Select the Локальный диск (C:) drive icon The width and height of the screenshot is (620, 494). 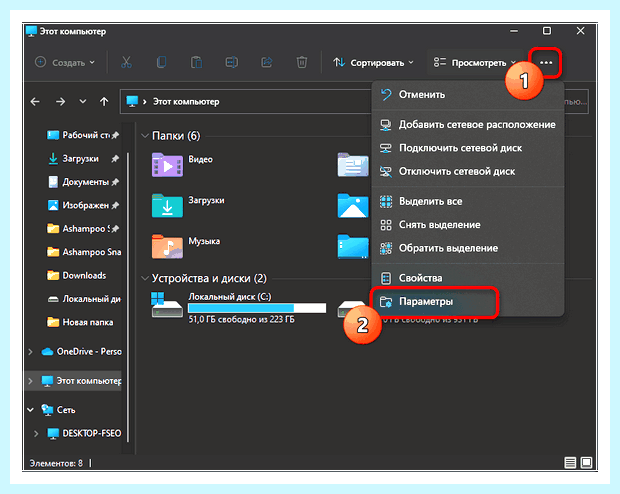pos(167,305)
